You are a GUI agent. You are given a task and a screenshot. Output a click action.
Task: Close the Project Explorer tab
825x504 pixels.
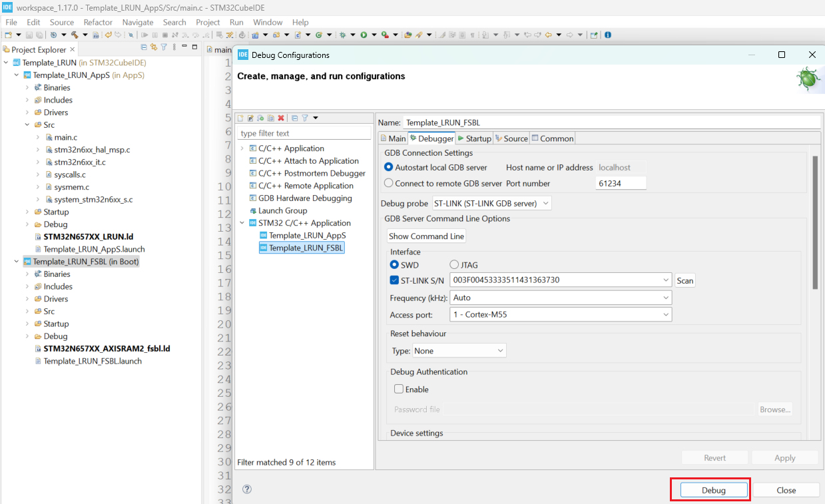coord(73,49)
